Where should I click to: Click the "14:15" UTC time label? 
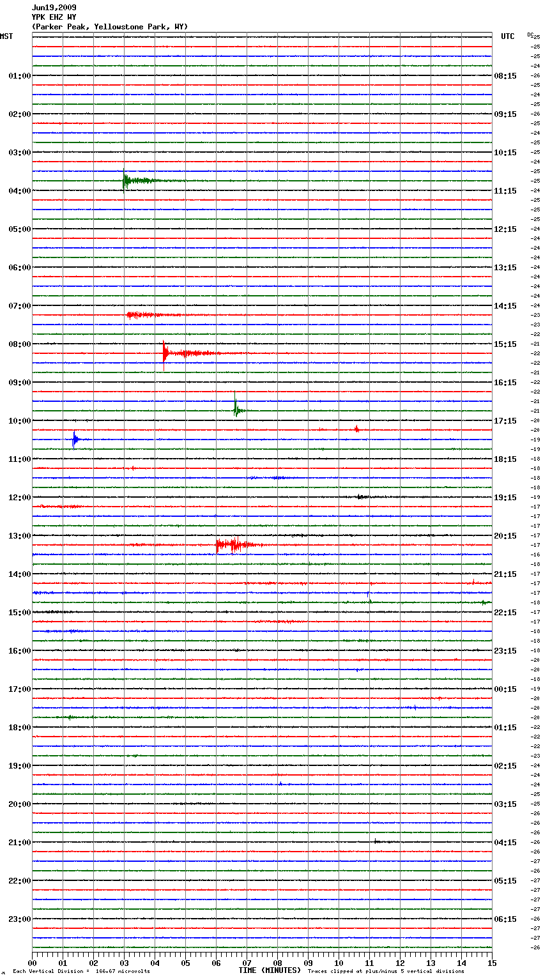click(x=505, y=306)
